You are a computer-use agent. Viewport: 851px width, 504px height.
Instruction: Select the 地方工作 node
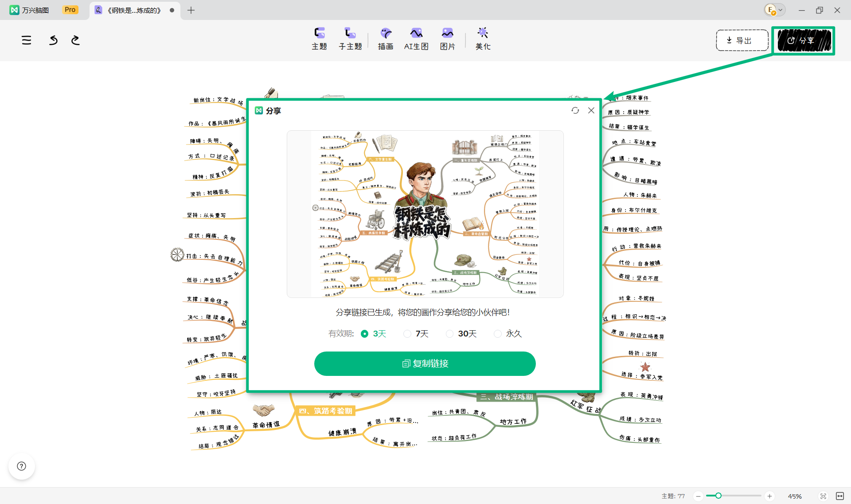(513, 421)
